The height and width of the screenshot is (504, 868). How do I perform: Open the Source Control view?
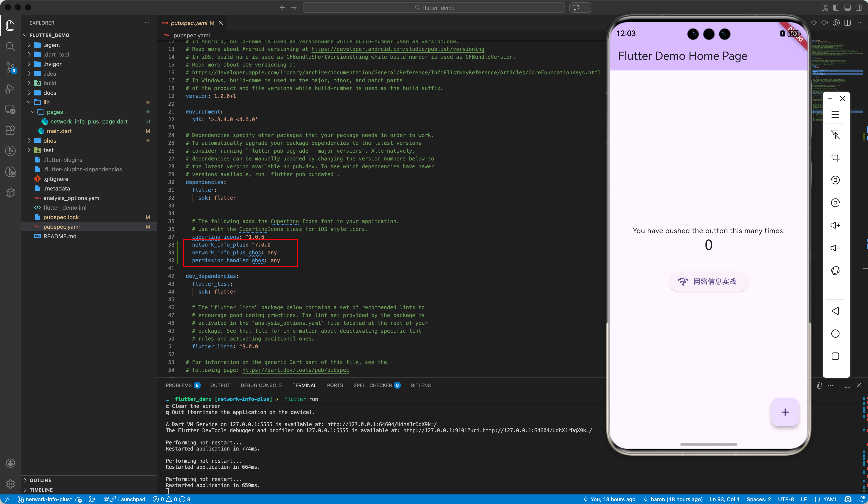(x=10, y=67)
